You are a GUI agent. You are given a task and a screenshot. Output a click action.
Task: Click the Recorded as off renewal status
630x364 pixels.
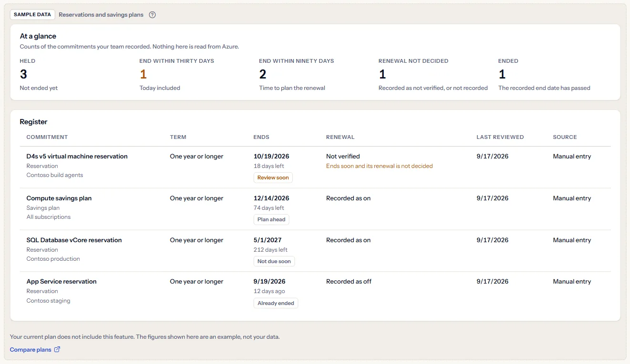(349, 281)
